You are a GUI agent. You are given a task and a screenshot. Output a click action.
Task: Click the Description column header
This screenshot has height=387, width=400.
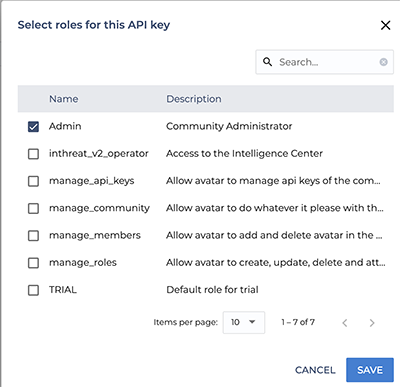click(x=194, y=99)
